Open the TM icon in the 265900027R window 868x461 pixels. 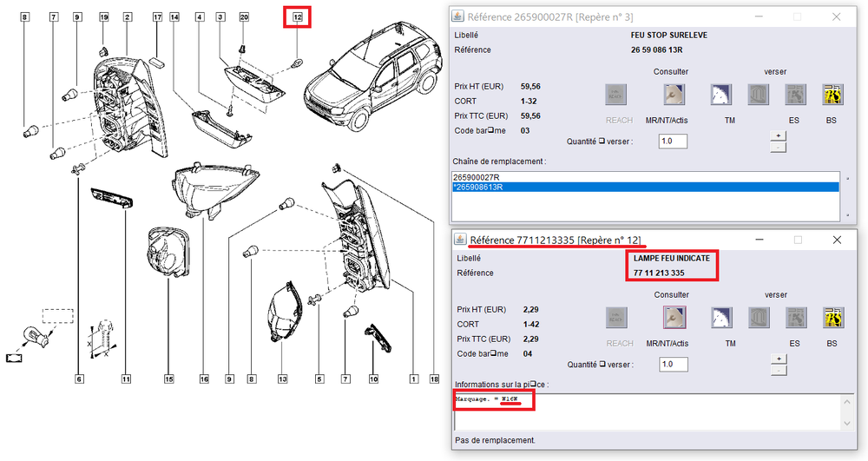pyautogui.click(x=721, y=94)
